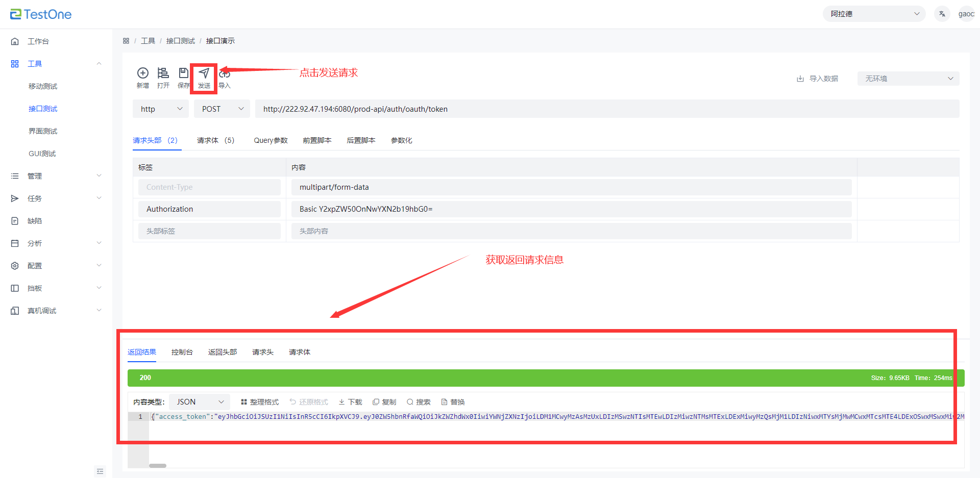
Task: Expand the 管理 sidebar menu
Action: point(56,176)
